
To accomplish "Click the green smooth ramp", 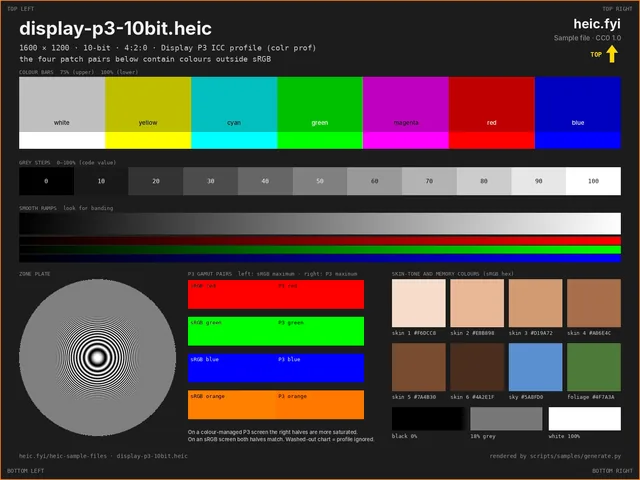I will 320,249.
